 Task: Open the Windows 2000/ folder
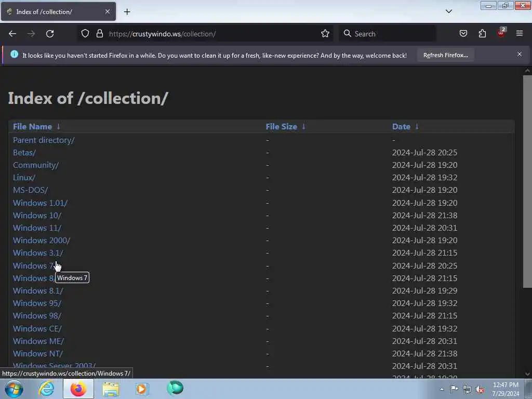pos(42,241)
